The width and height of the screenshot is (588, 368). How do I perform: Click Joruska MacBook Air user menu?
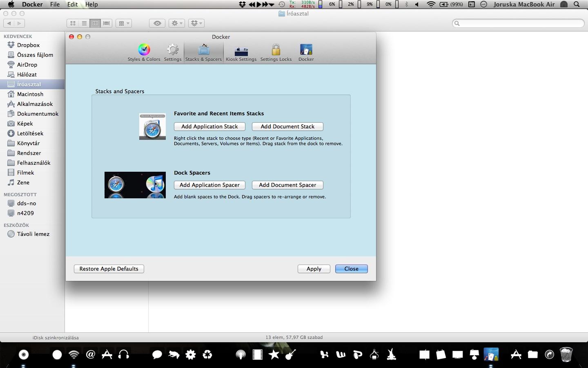pyautogui.click(x=524, y=4)
